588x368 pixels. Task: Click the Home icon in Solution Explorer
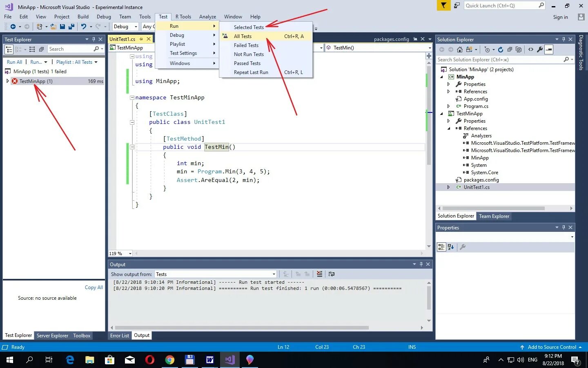(x=460, y=49)
